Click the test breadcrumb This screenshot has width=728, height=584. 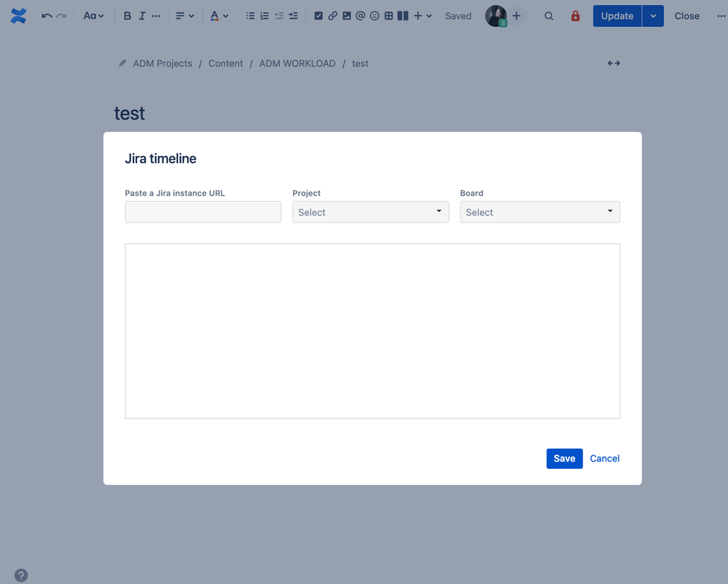pyautogui.click(x=360, y=63)
